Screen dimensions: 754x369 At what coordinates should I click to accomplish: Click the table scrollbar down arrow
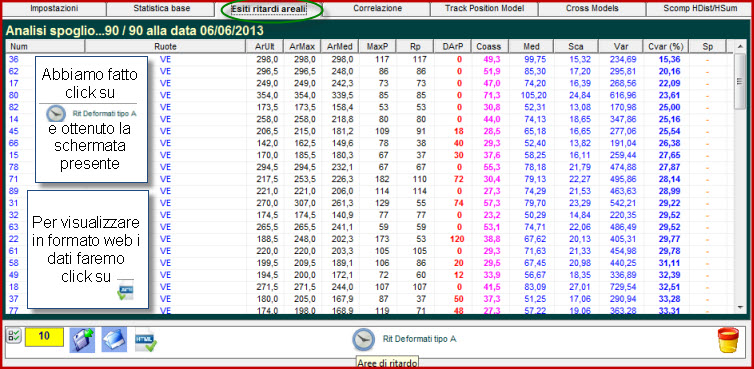point(740,307)
